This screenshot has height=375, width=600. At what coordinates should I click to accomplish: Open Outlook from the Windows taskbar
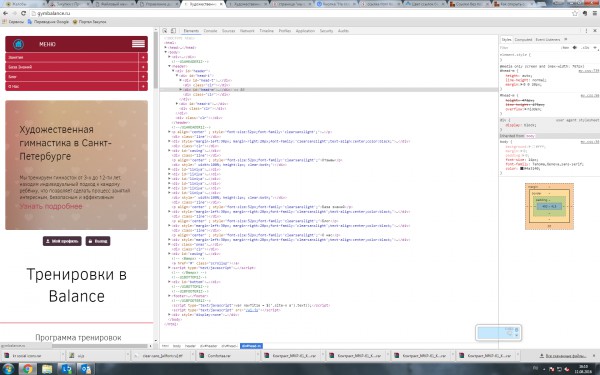point(86,369)
